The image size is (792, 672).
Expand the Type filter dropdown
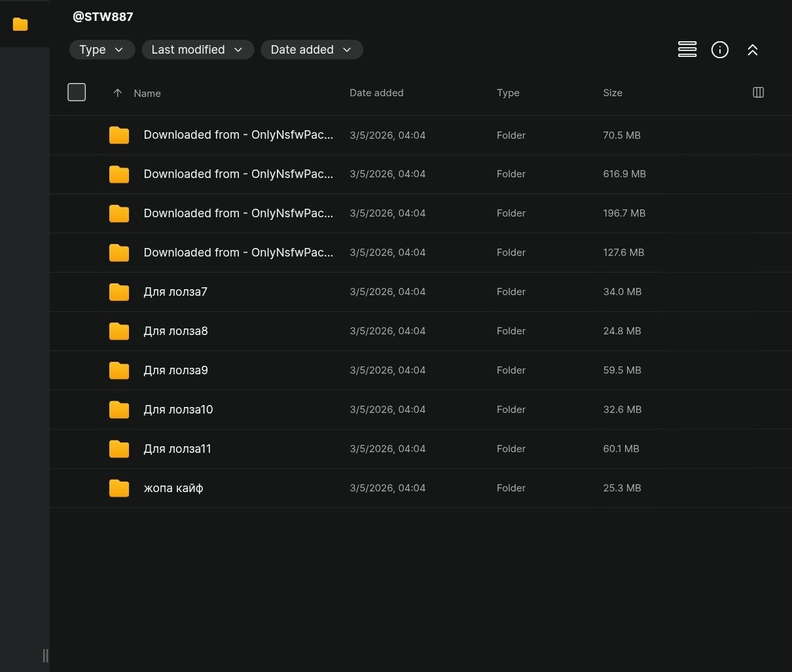point(101,50)
